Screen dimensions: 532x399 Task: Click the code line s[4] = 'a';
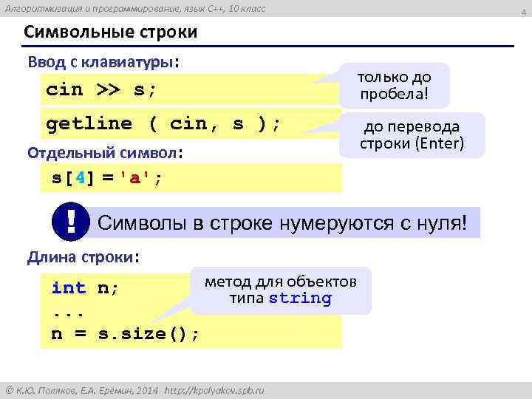tap(106, 177)
